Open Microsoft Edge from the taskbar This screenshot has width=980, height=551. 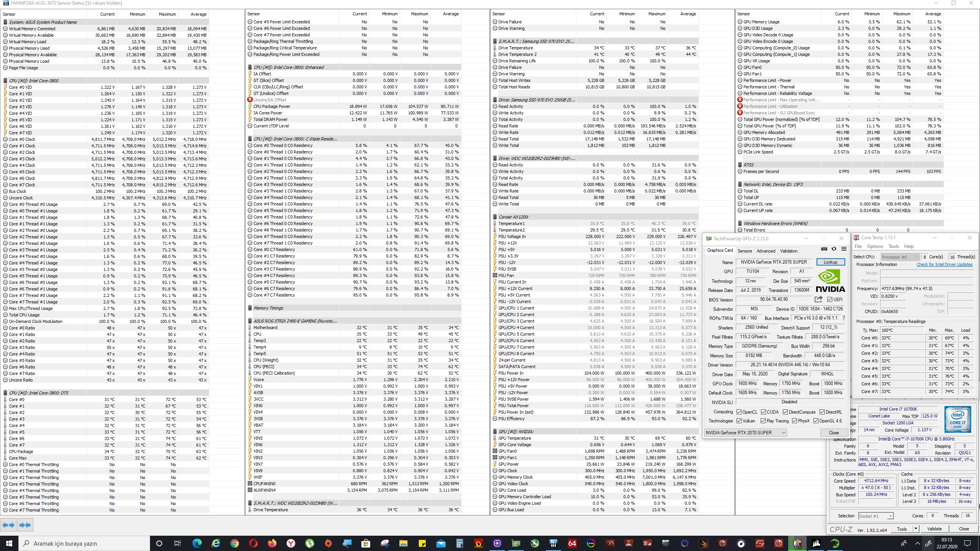(x=197, y=543)
